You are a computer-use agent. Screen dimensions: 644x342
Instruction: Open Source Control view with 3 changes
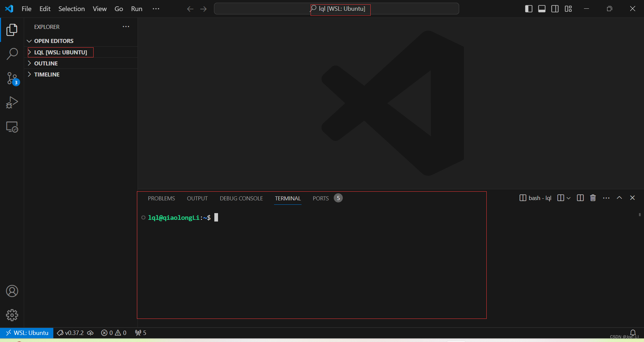pyautogui.click(x=12, y=79)
